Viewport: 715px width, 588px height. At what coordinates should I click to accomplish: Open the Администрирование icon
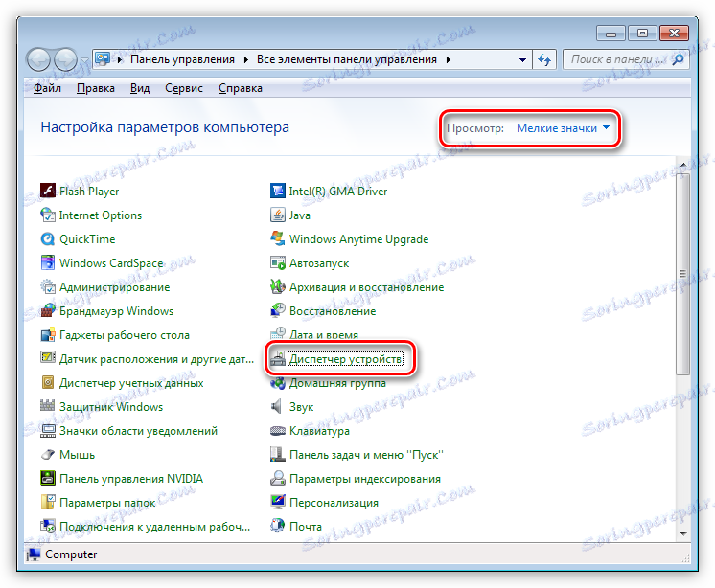pyautogui.click(x=48, y=287)
